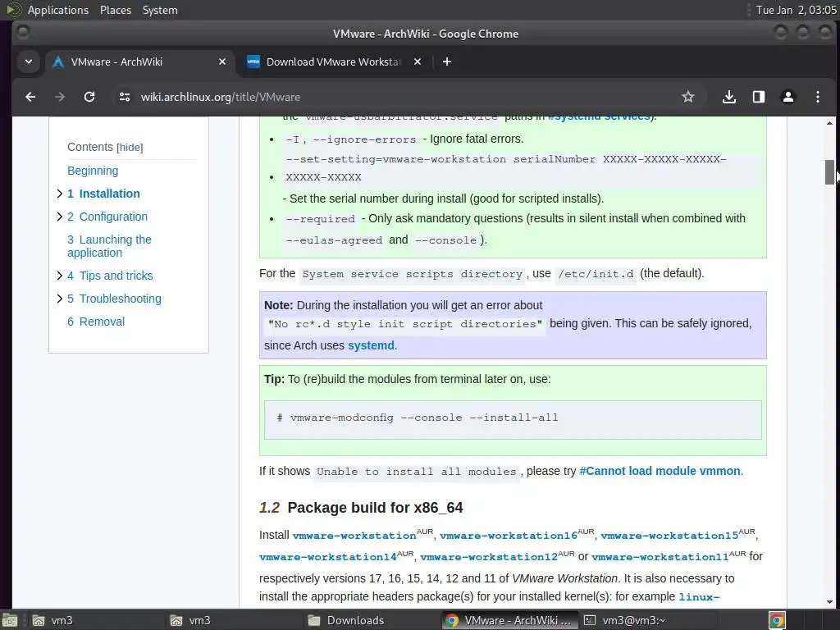
Task: View site information icon in address bar
Action: coord(125,97)
